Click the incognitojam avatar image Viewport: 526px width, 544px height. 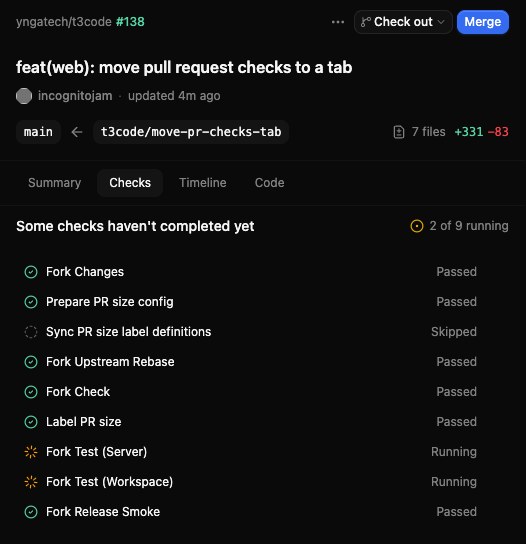[24, 96]
